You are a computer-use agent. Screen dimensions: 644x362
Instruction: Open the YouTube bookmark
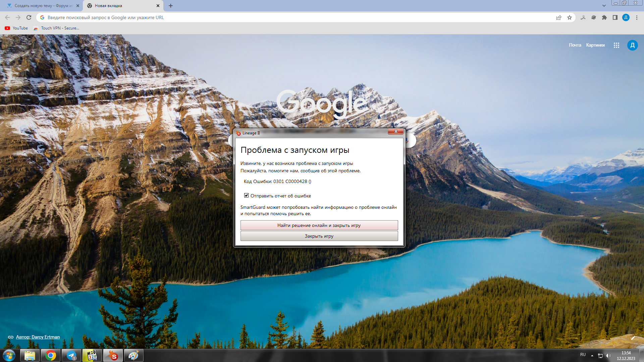16,28
